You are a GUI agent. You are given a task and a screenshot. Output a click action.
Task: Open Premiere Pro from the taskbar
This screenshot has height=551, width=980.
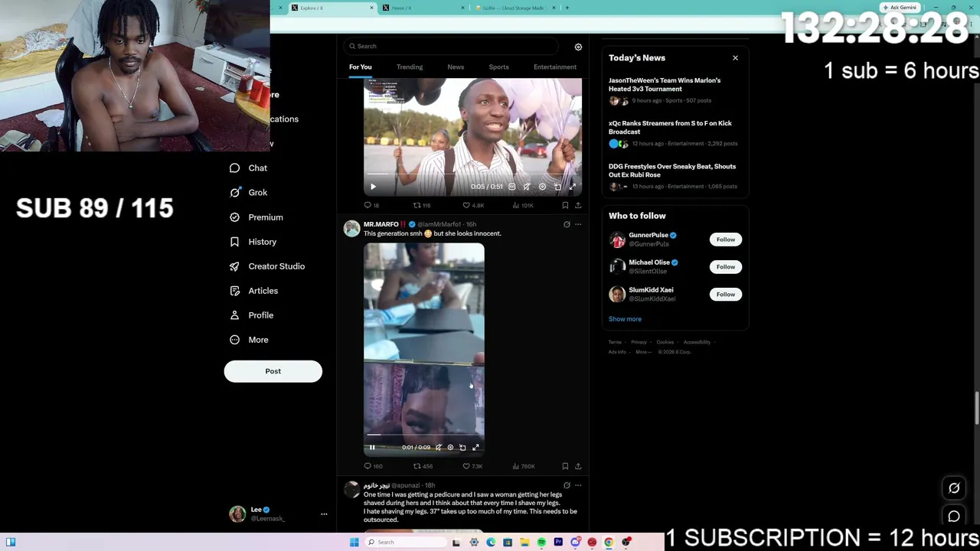tap(558, 542)
